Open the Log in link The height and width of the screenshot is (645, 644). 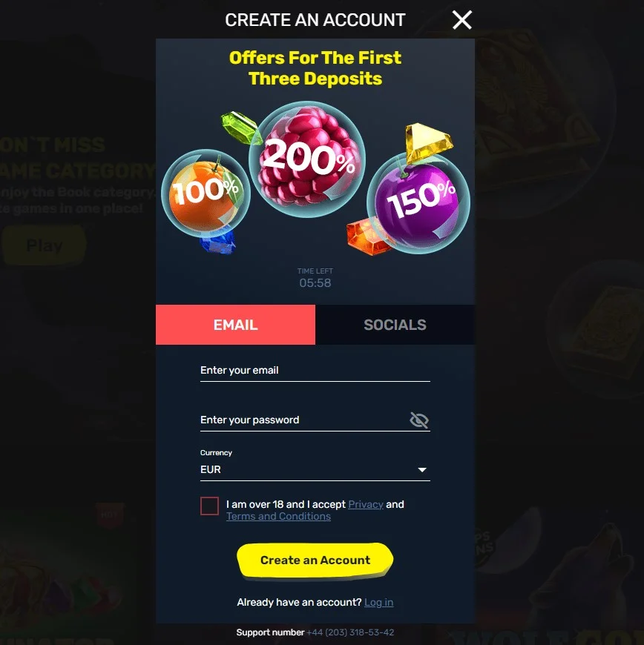tap(379, 602)
